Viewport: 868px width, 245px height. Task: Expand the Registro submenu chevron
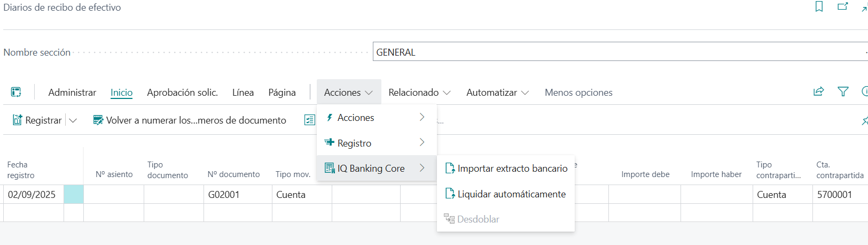coord(422,142)
